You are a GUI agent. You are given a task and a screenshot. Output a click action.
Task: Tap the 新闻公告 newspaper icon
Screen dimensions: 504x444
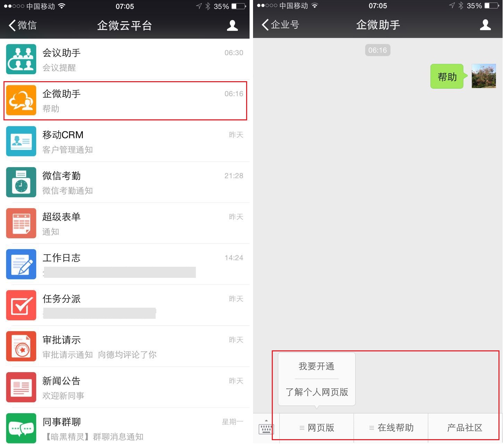21,387
